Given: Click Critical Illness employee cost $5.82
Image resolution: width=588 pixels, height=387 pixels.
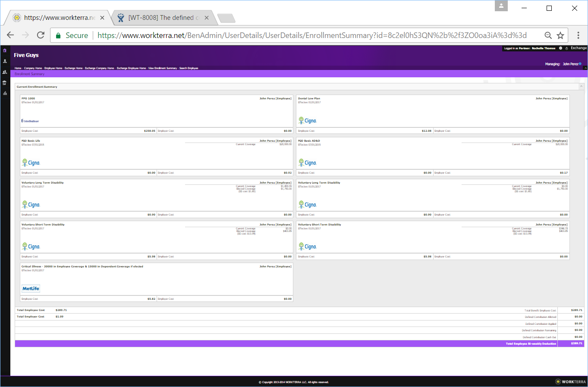Looking at the screenshot, I should pyautogui.click(x=151, y=298).
